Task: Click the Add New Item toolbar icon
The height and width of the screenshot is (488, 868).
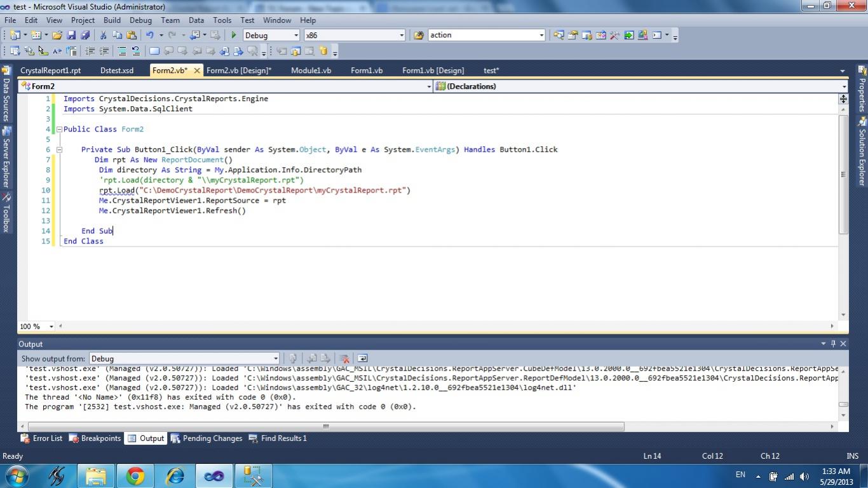Action: (x=36, y=35)
